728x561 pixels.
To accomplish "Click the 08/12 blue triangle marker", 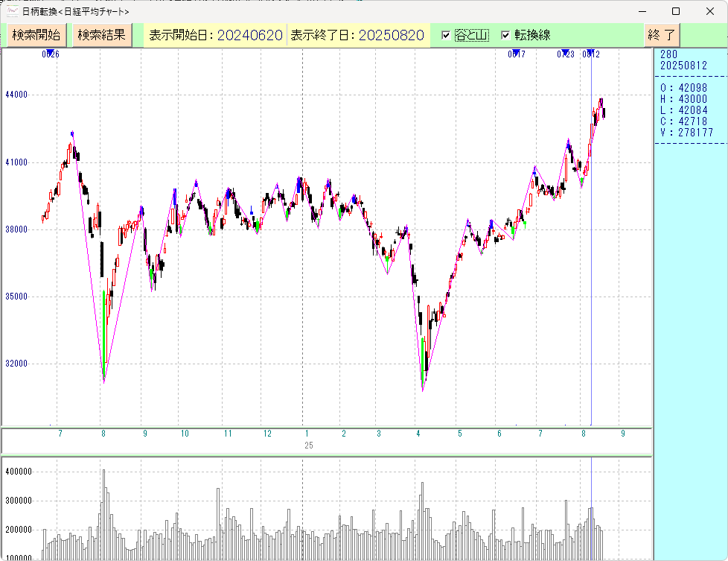I will [x=590, y=54].
